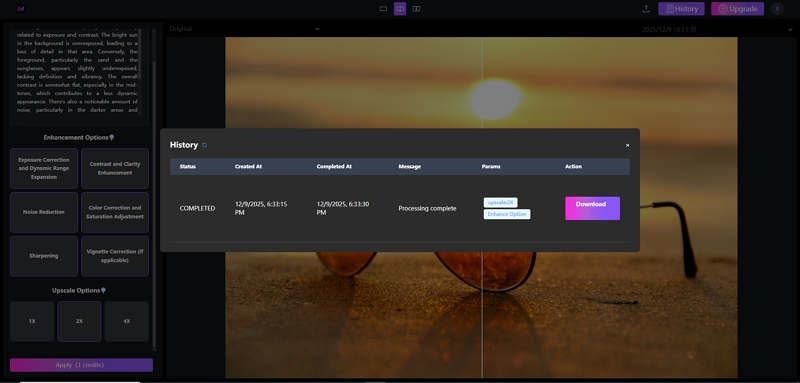Click the Action column header
Image resolution: width=800 pixels, height=383 pixels.
[x=573, y=167]
